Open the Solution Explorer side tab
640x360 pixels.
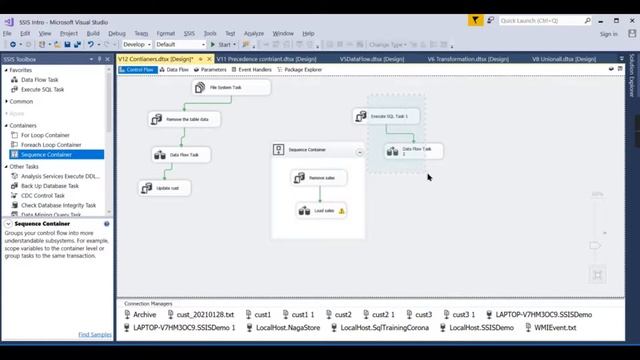[632, 76]
